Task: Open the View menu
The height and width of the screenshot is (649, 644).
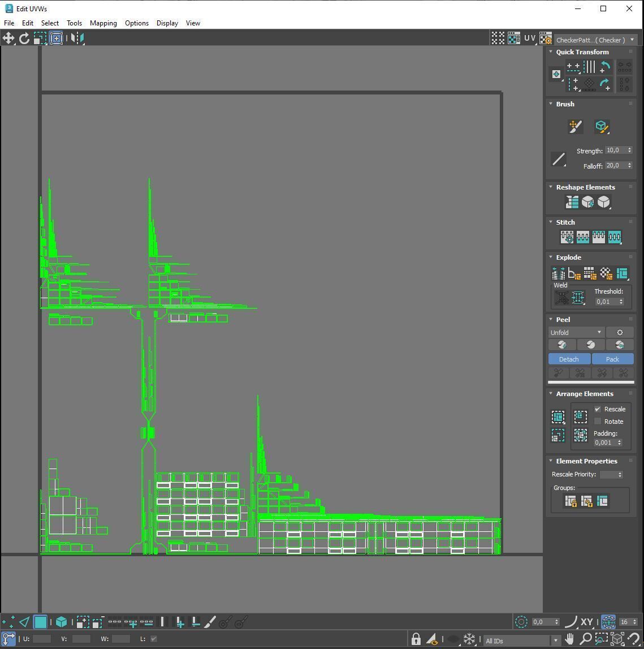Action: (x=193, y=23)
